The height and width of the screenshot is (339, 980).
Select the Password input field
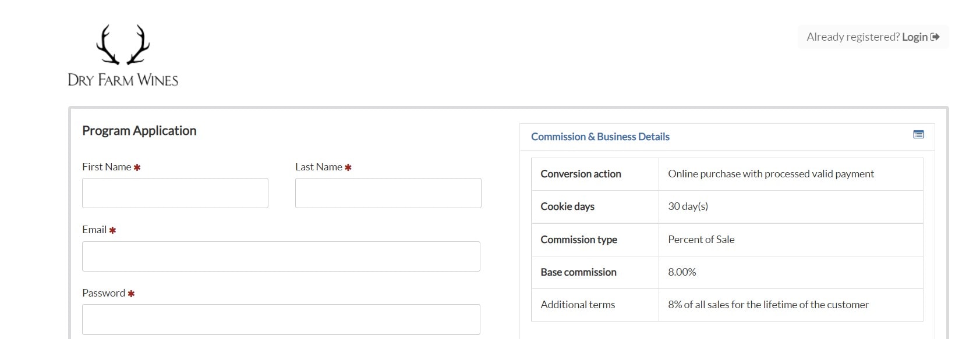pyautogui.click(x=281, y=319)
